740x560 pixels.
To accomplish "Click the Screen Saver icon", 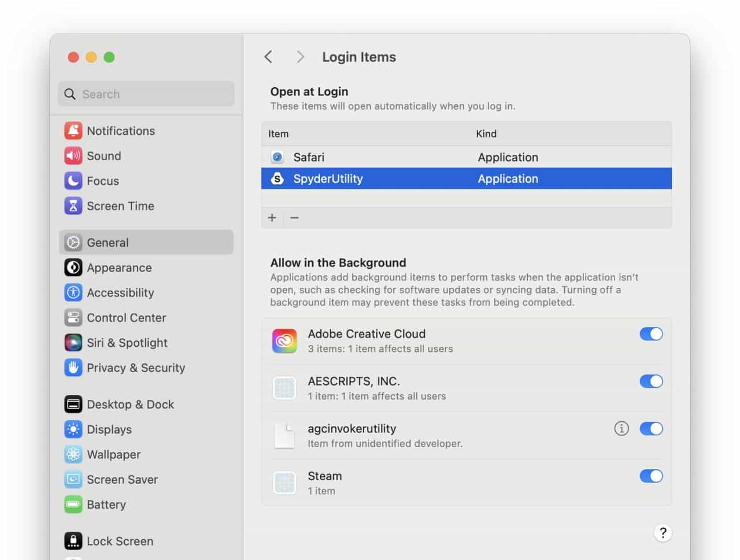I will (73, 479).
